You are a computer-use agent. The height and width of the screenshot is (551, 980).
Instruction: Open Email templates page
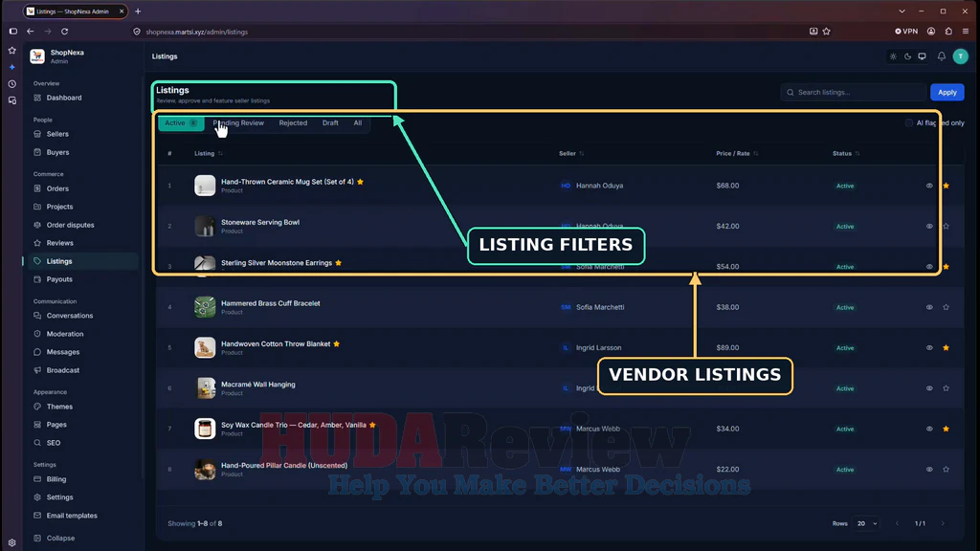coord(72,516)
